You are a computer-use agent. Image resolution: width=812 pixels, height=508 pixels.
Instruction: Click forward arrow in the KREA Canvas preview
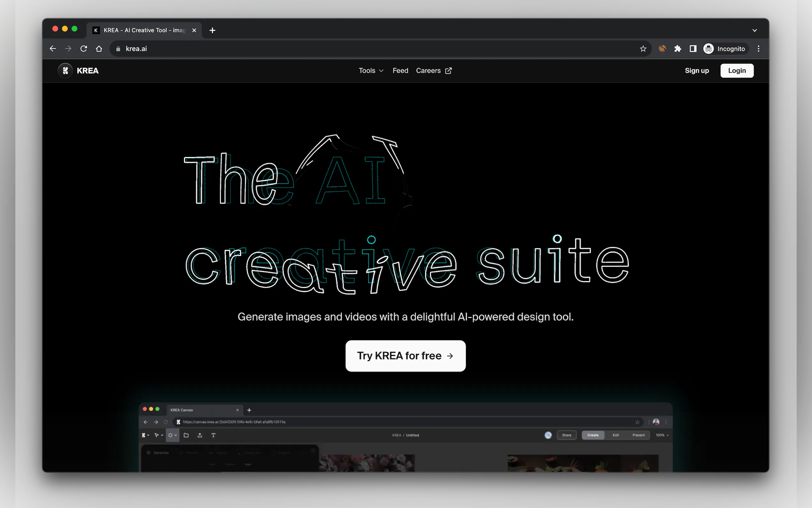tap(156, 422)
